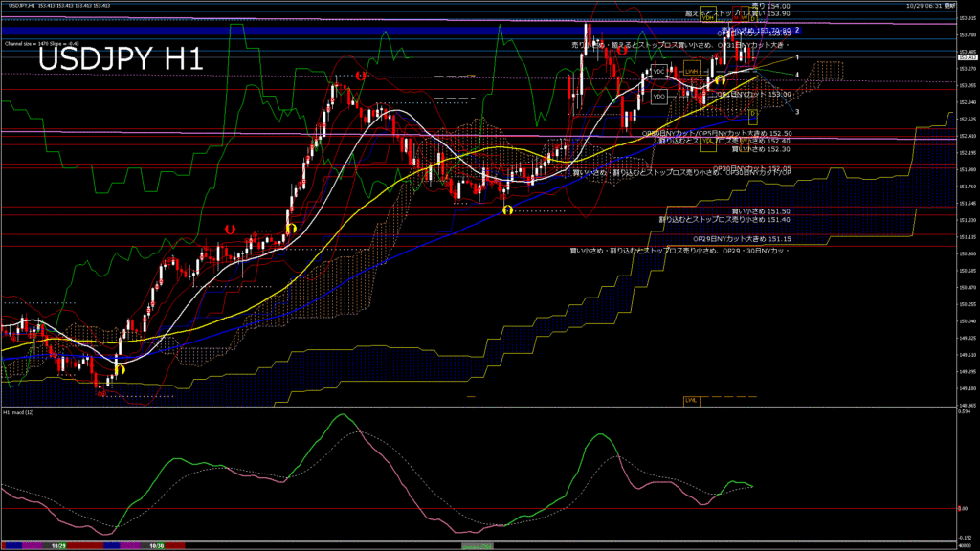The image size is (980, 551).
Task: Click the 買い小さめ 152.30 label
Action: pos(761,149)
